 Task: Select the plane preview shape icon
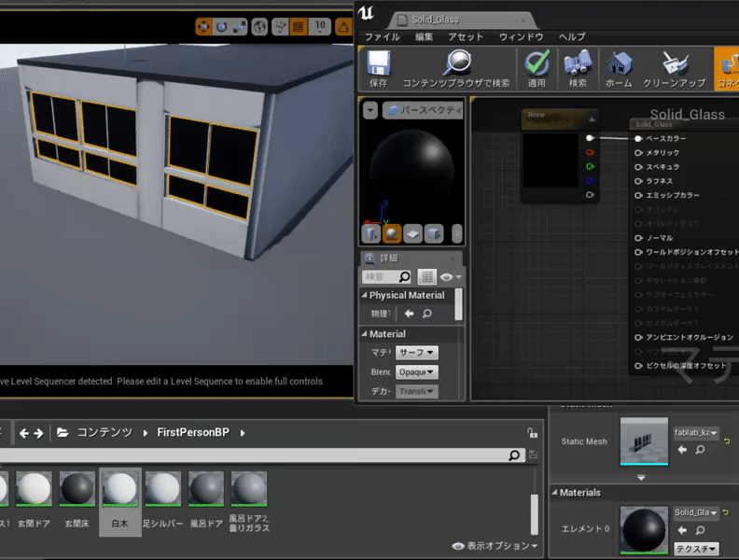click(413, 233)
